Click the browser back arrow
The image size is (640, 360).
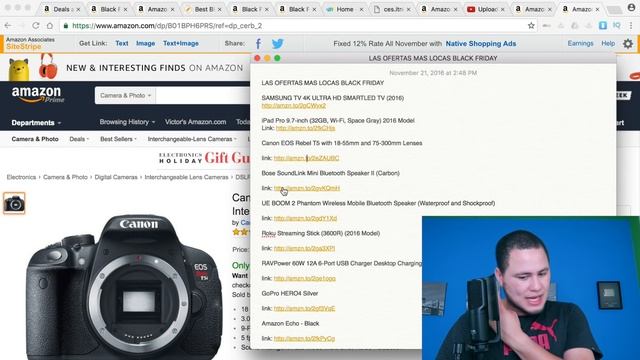coord(8,26)
